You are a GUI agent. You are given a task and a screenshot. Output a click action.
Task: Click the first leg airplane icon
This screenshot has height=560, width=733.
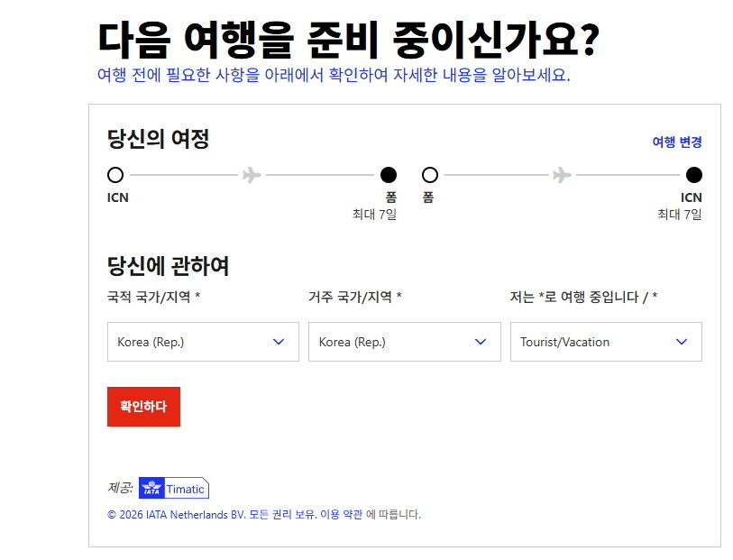[252, 175]
